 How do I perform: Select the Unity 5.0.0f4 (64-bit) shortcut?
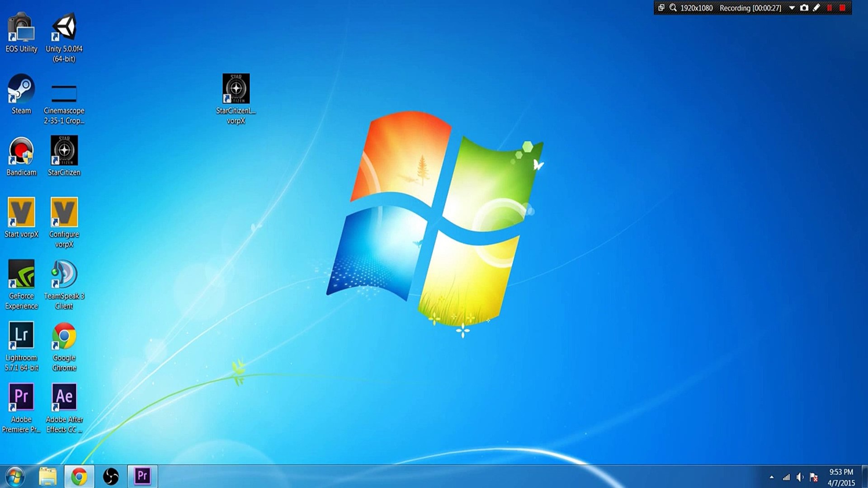point(64,38)
